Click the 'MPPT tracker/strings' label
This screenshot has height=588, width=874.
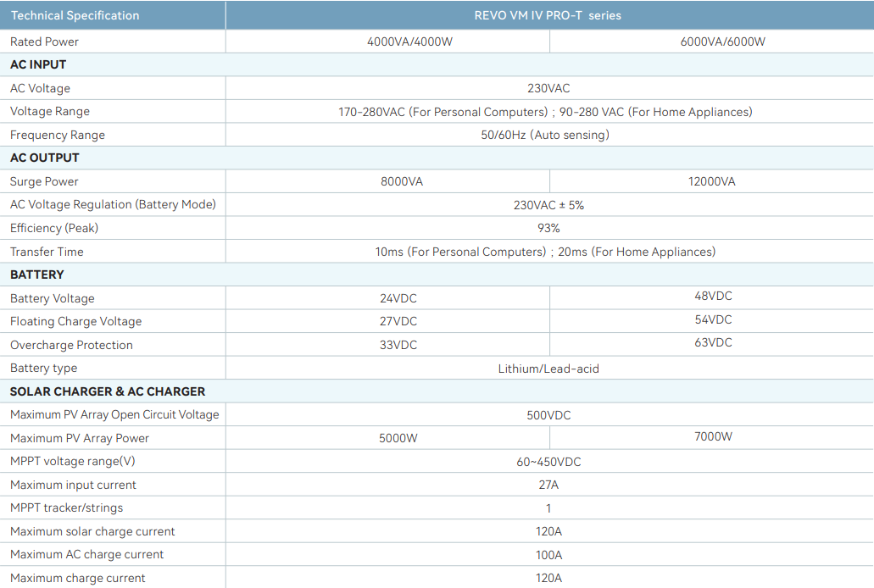click(x=66, y=508)
